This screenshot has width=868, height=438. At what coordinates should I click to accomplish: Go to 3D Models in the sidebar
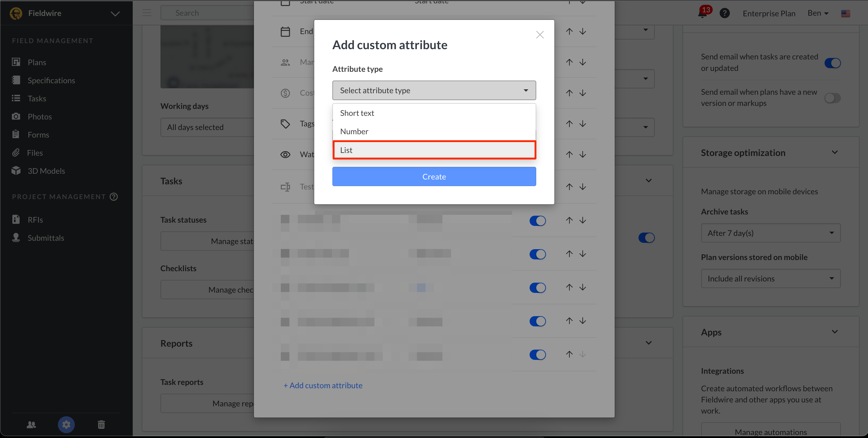coord(46,171)
